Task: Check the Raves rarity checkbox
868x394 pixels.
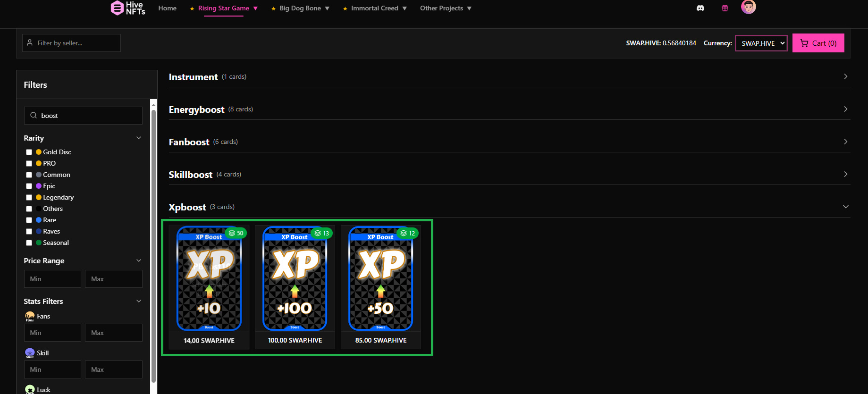Action: [x=29, y=231]
